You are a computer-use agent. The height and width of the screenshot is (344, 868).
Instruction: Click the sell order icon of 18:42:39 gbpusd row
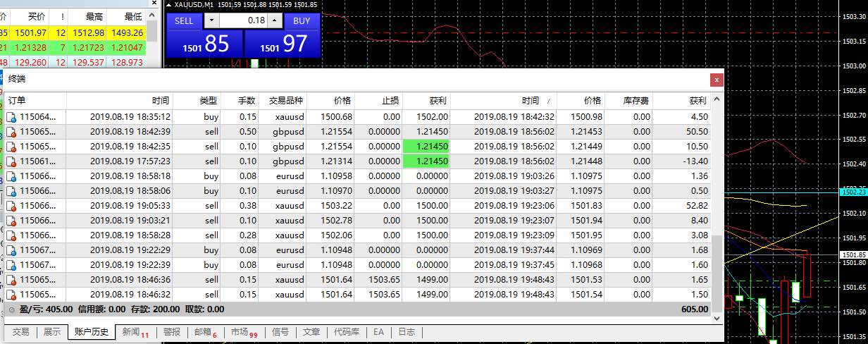click(11, 132)
